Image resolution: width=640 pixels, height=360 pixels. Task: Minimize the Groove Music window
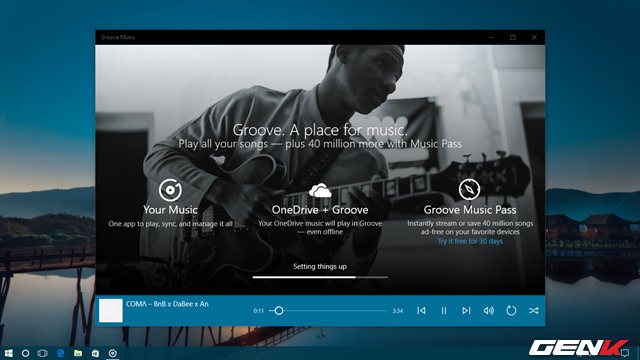tap(491, 37)
